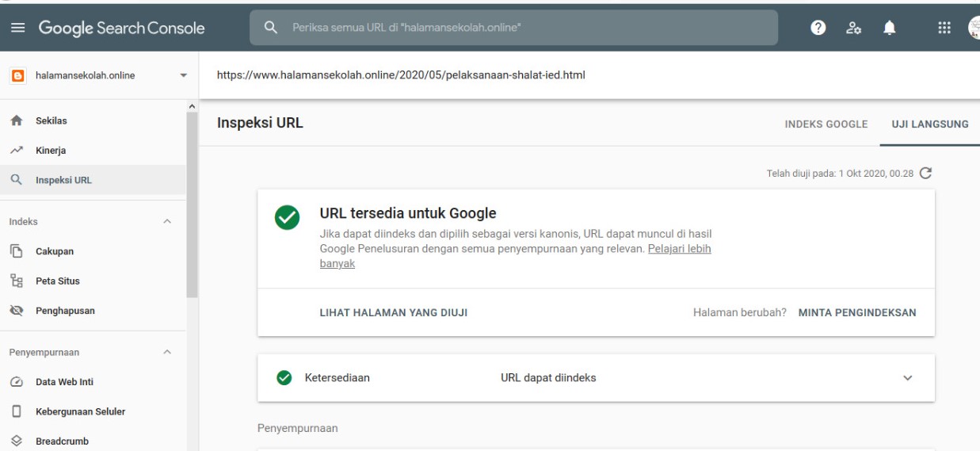Click the search magnifier icon in the URL bar
Image resolution: width=980 pixels, height=451 pixels.
[269, 28]
